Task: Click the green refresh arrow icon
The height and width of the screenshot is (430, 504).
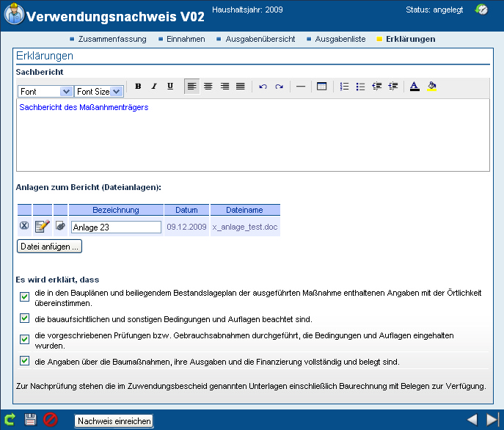Action: 10,420
